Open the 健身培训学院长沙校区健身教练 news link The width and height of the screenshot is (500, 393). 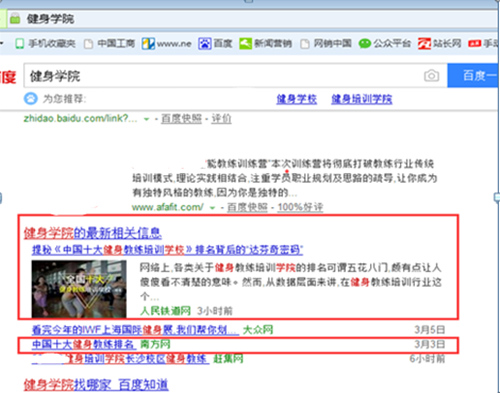(x=120, y=359)
